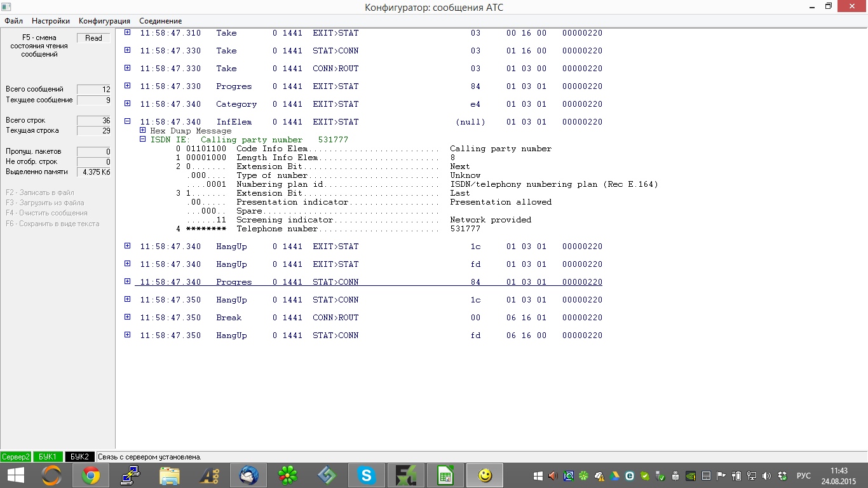Select the Length Info Elem line
The height and width of the screenshot is (488, 868).
tap(315, 158)
